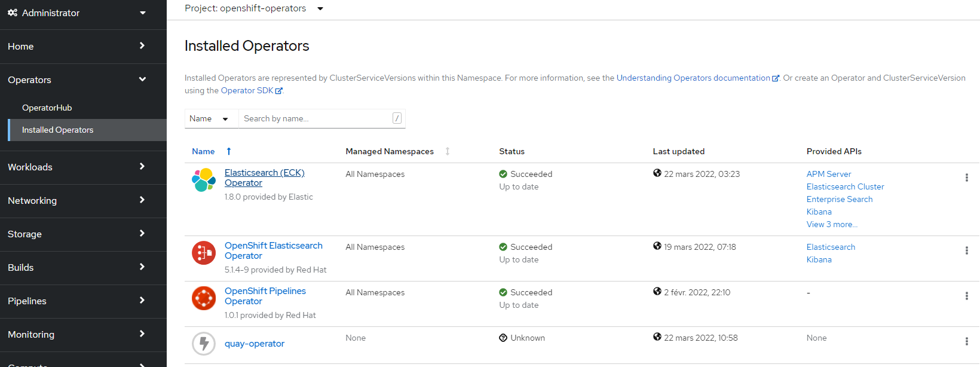Open Understanding Operators documentation link
980x367 pixels.
693,78
